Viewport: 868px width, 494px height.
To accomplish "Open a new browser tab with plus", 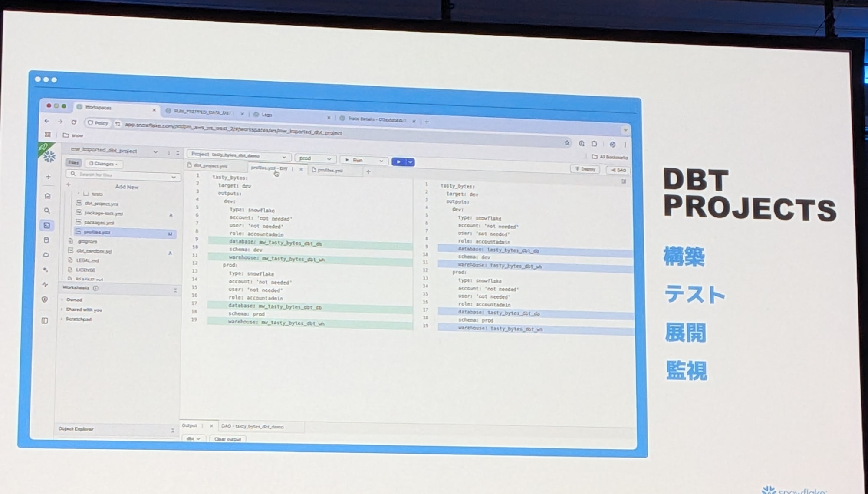I will pyautogui.click(x=427, y=122).
